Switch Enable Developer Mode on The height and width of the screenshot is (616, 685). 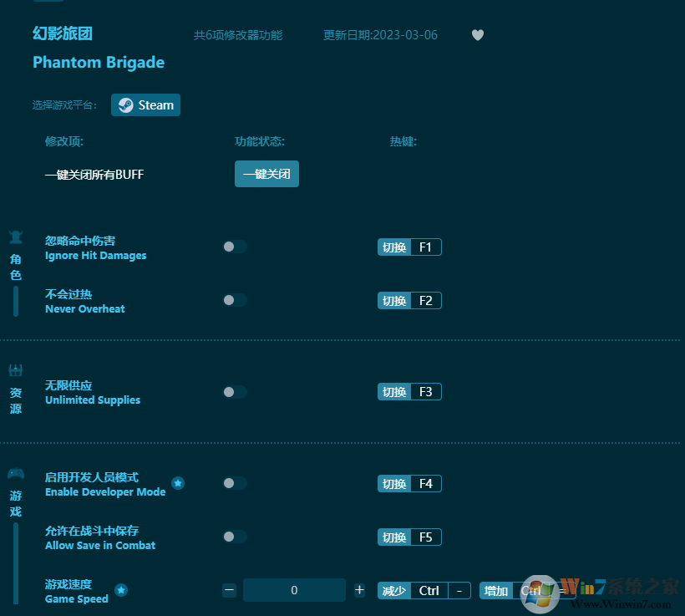234,483
